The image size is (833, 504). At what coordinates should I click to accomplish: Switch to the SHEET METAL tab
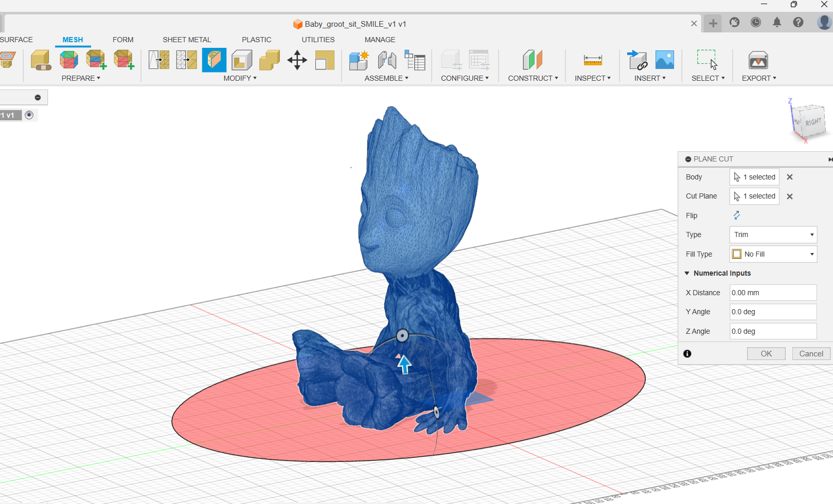(187, 40)
